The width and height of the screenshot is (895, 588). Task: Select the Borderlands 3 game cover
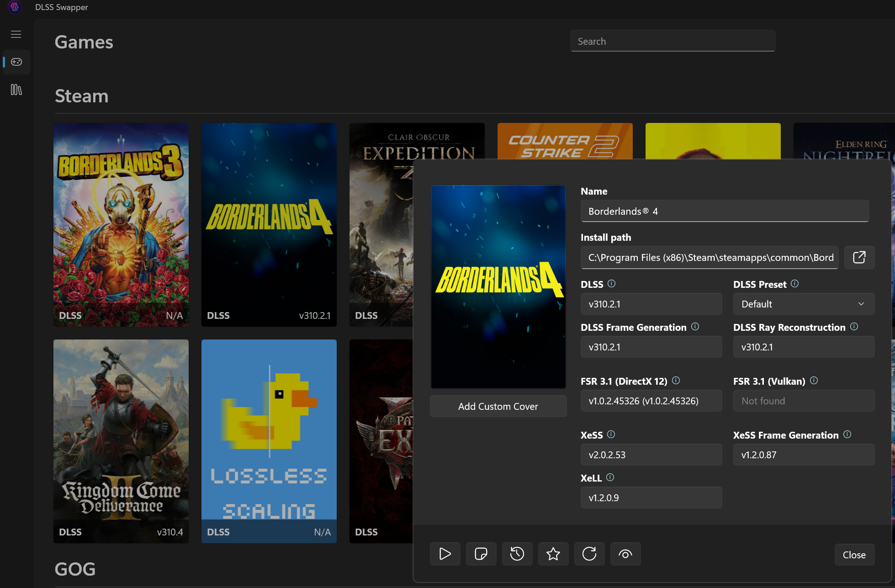[121, 224]
